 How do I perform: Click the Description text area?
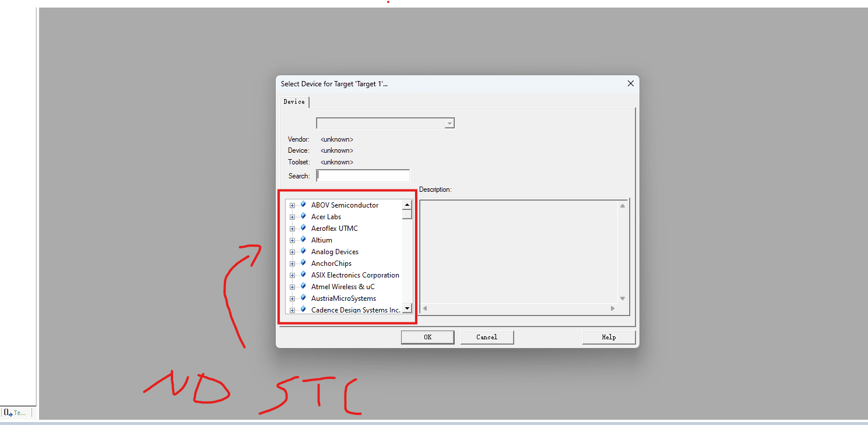pyautogui.click(x=519, y=251)
